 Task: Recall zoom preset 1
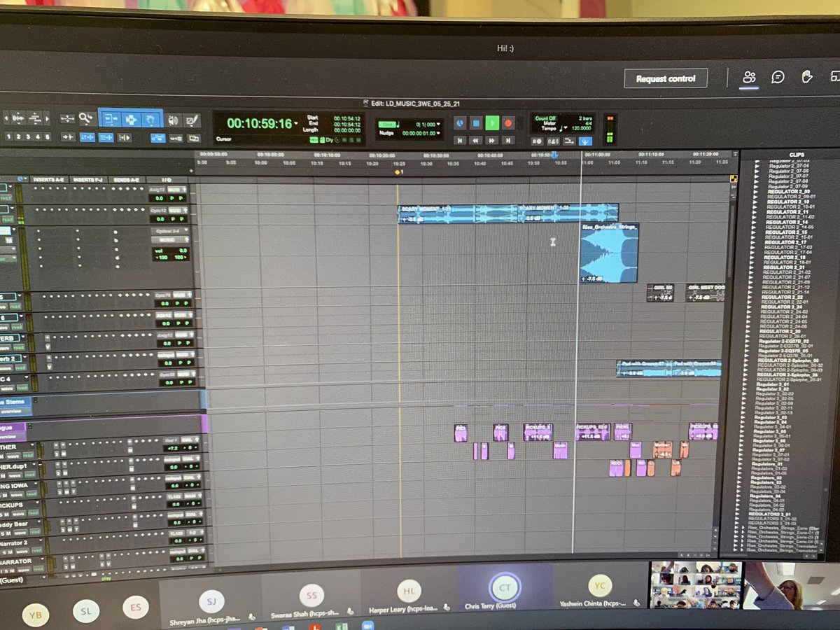coord(8,137)
